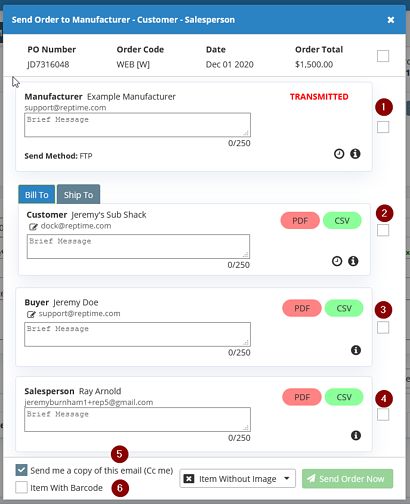
Task: Click the Send Order Now button
Action: point(347,479)
